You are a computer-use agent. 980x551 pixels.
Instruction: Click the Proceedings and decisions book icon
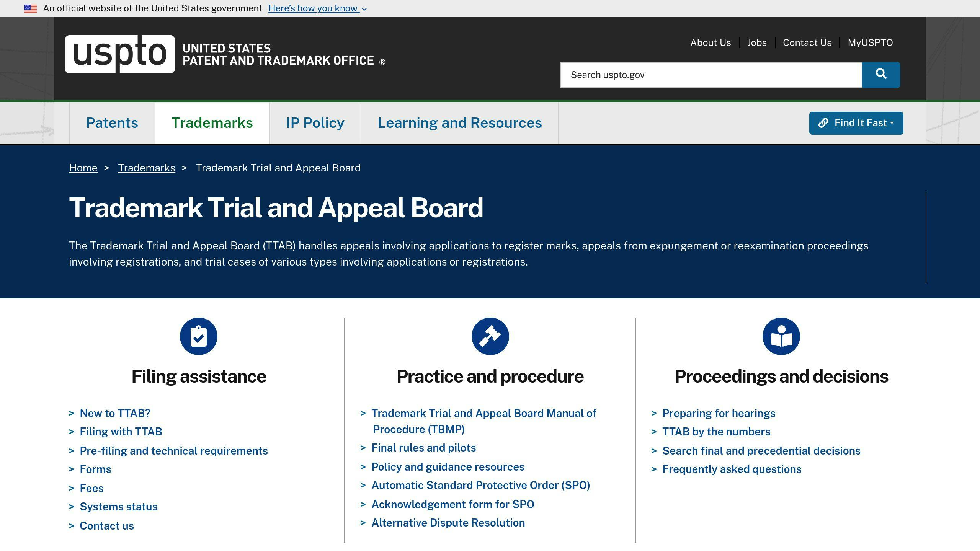click(781, 336)
